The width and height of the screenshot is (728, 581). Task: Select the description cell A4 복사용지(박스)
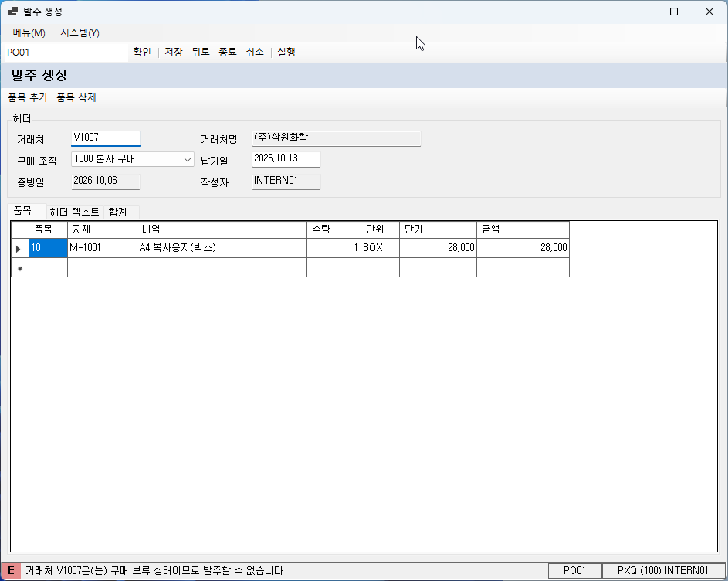point(222,248)
